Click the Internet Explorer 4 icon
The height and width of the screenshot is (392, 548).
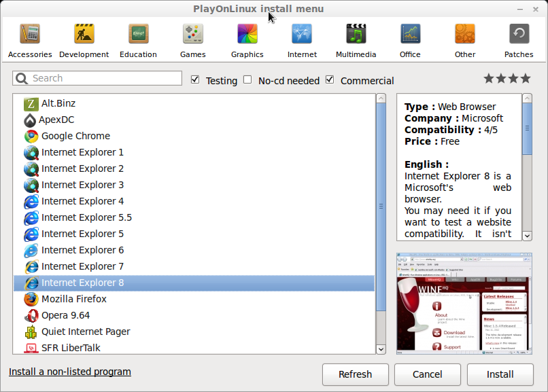pyautogui.click(x=31, y=201)
